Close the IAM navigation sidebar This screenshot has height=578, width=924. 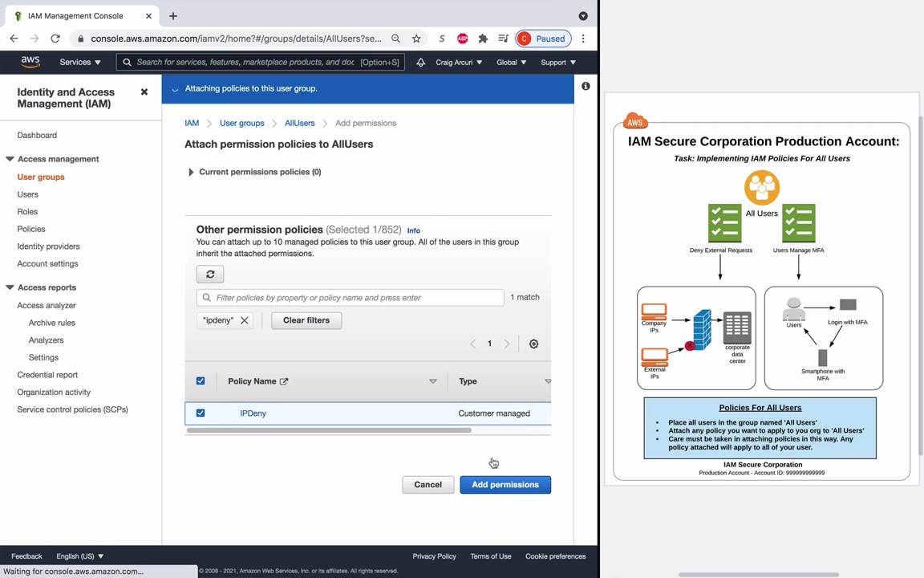click(144, 92)
